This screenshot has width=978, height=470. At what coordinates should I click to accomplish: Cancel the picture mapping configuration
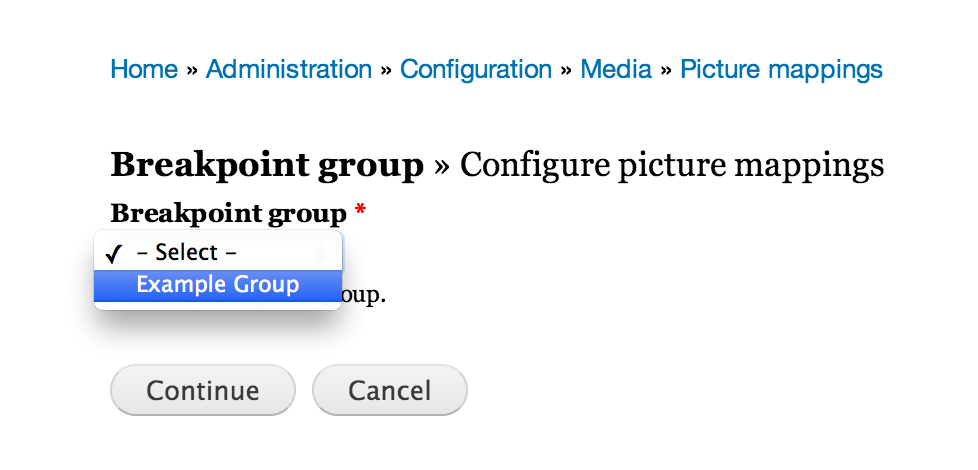(x=390, y=390)
